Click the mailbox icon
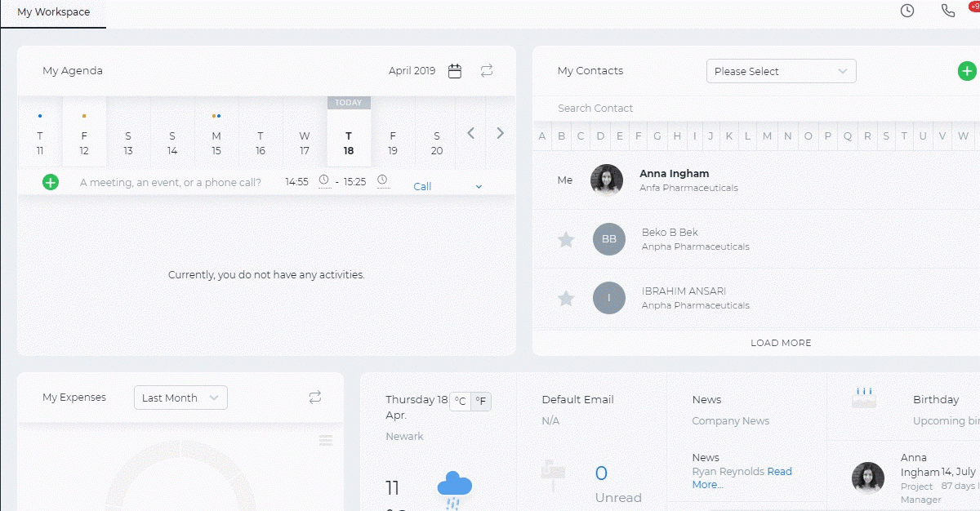This screenshot has height=511, width=980. [554, 475]
